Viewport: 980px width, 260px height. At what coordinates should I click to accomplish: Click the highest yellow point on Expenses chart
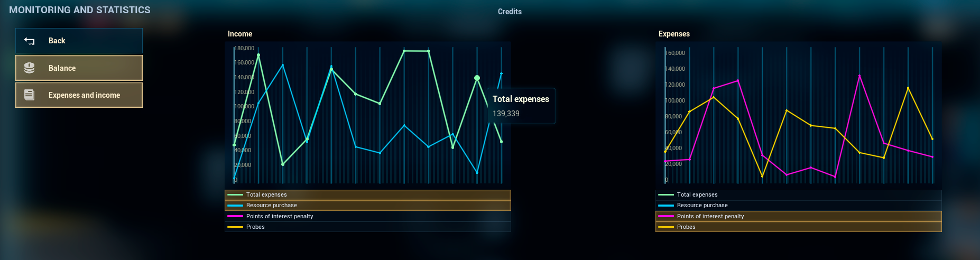pos(908,88)
